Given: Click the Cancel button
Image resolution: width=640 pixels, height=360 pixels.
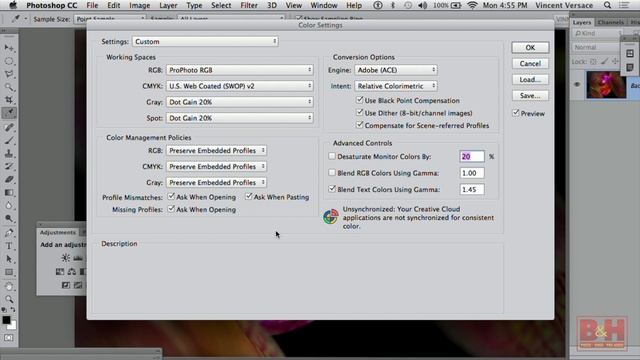Looking at the screenshot, I should click(530, 64).
